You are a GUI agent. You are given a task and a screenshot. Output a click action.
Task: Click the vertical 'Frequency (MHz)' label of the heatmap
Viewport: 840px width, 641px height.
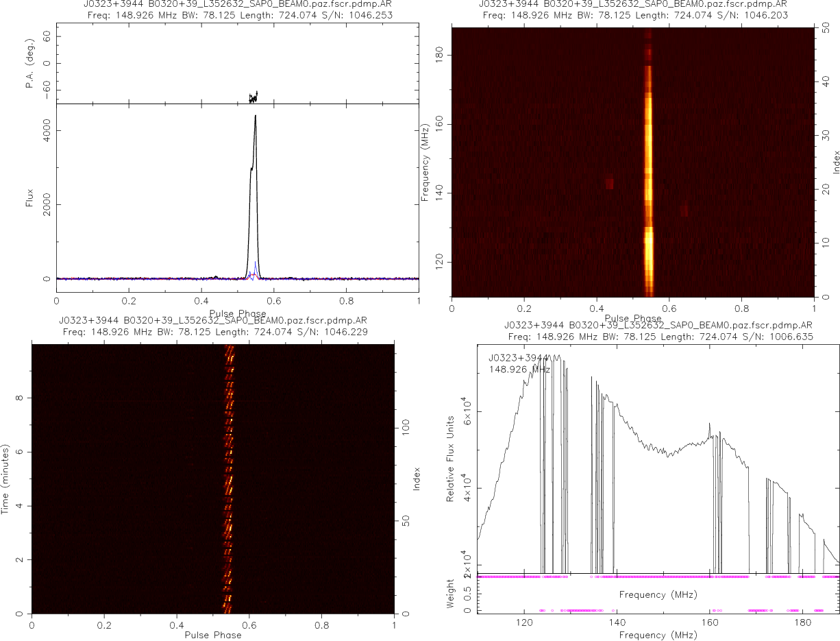pos(426,162)
